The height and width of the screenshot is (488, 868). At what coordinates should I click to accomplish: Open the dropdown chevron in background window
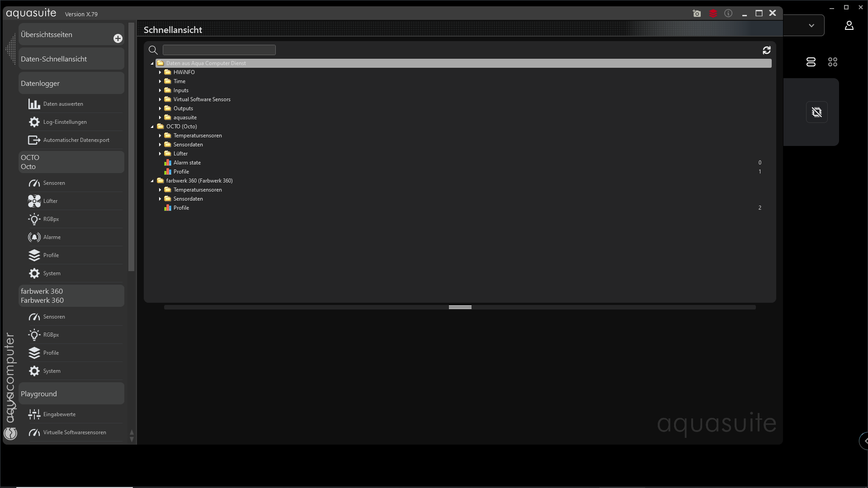(x=811, y=26)
